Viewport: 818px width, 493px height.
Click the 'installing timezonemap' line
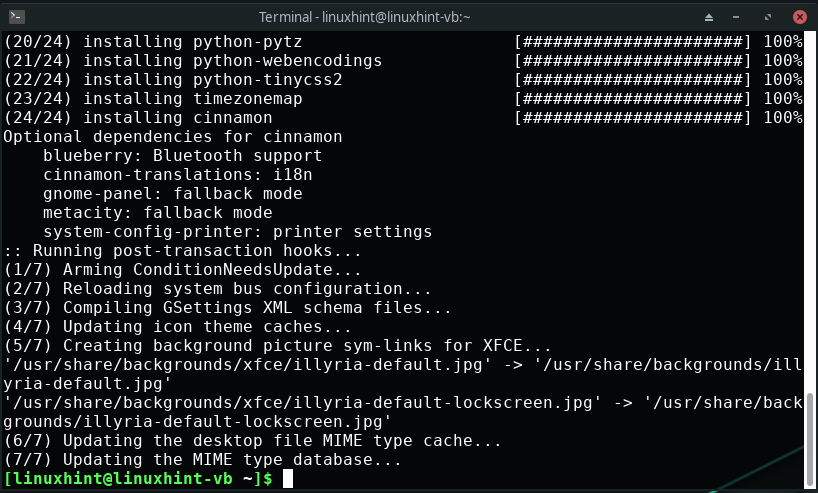coord(153,99)
